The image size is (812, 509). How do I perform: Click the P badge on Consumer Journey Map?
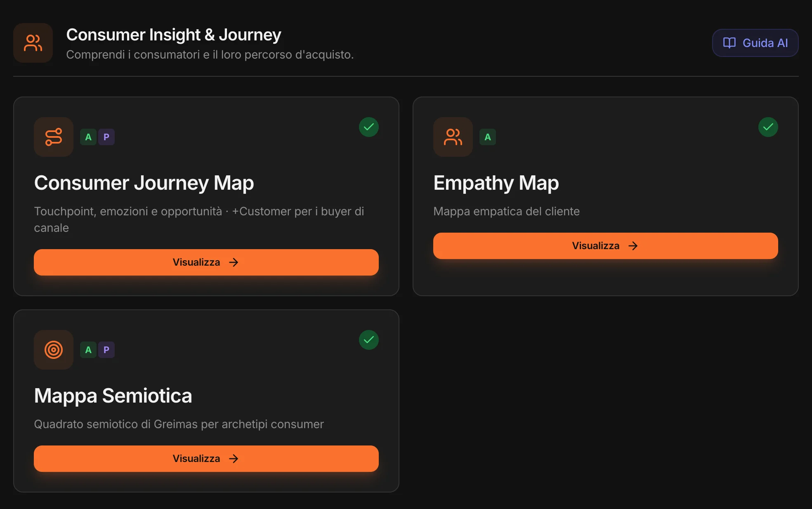106,137
